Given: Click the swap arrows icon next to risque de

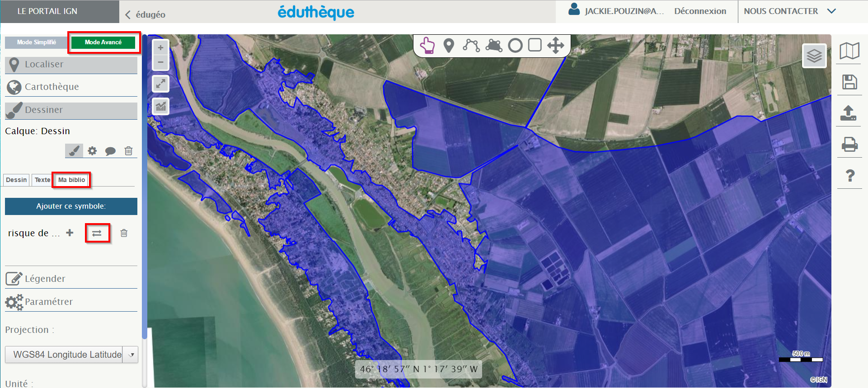Looking at the screenshot, I should (x=97, y=233).
